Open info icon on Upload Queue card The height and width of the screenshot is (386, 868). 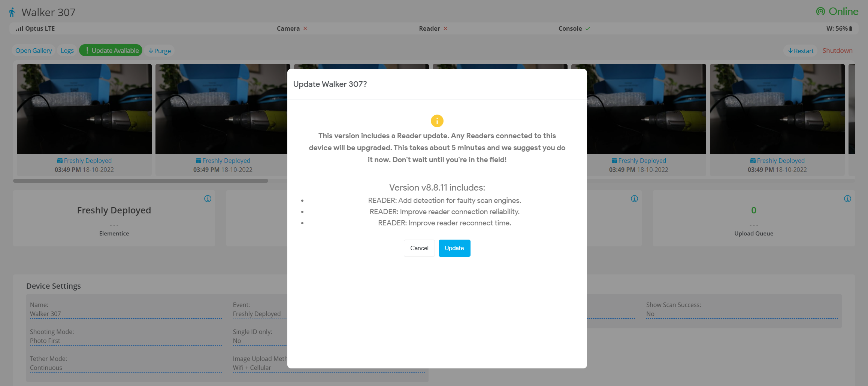point(847,199)
